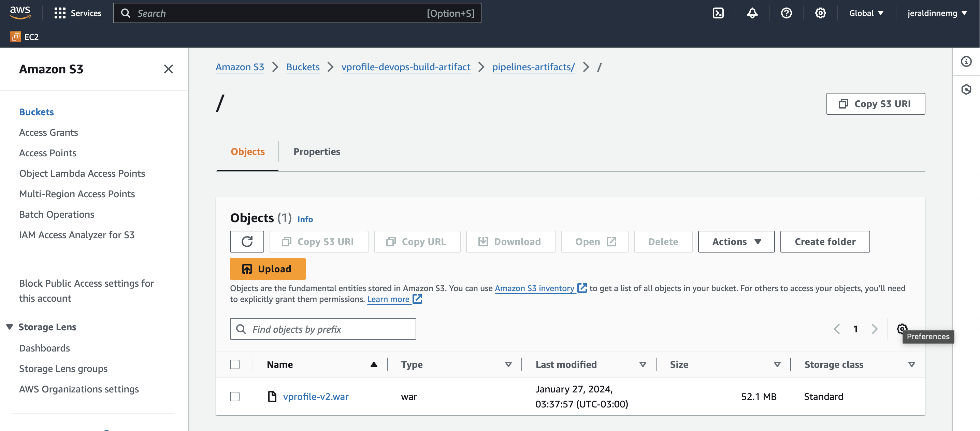
Task: Open AWS CloudShell from the top bar
Action: tap(718, 13)
